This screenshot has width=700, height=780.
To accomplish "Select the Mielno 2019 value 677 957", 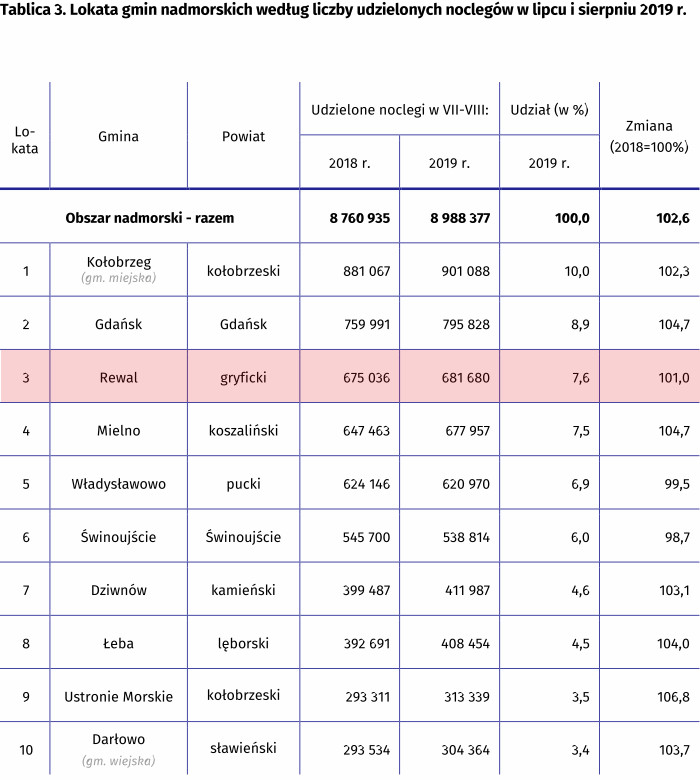I will (467, 430).
